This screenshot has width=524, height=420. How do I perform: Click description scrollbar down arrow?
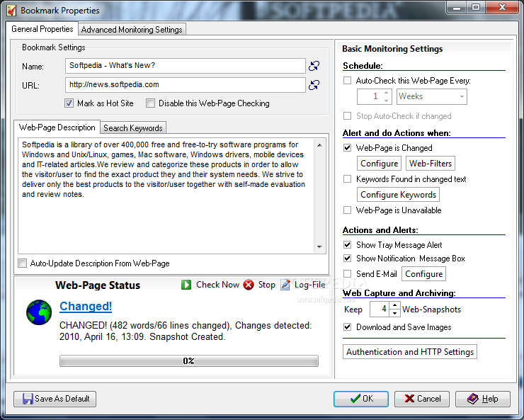319,247
